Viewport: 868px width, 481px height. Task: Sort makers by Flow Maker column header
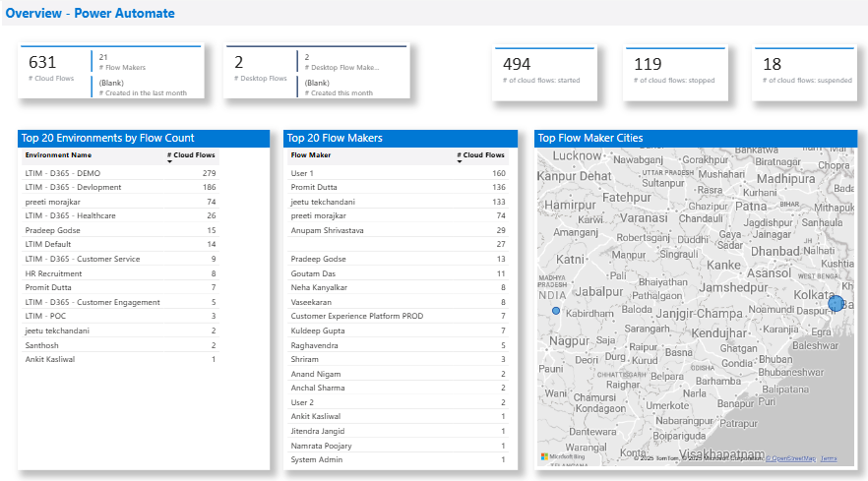(x=311, y=155)
